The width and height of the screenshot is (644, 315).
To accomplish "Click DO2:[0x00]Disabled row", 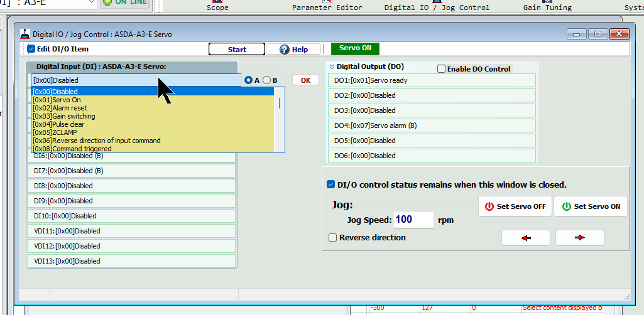I will [432, 95].
